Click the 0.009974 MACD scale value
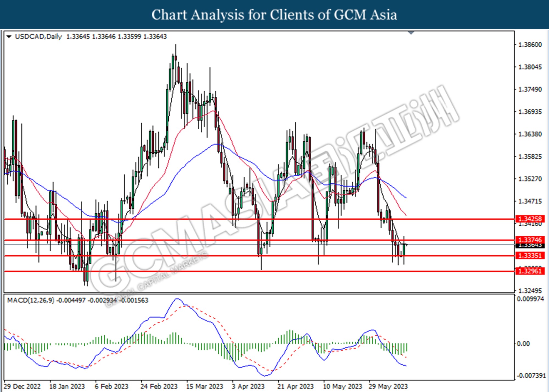 (x=530, y=299)
